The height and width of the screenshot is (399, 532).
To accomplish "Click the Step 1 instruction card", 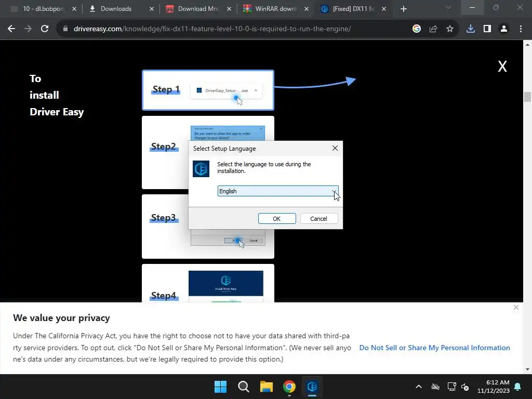I will tap(208, 90).
